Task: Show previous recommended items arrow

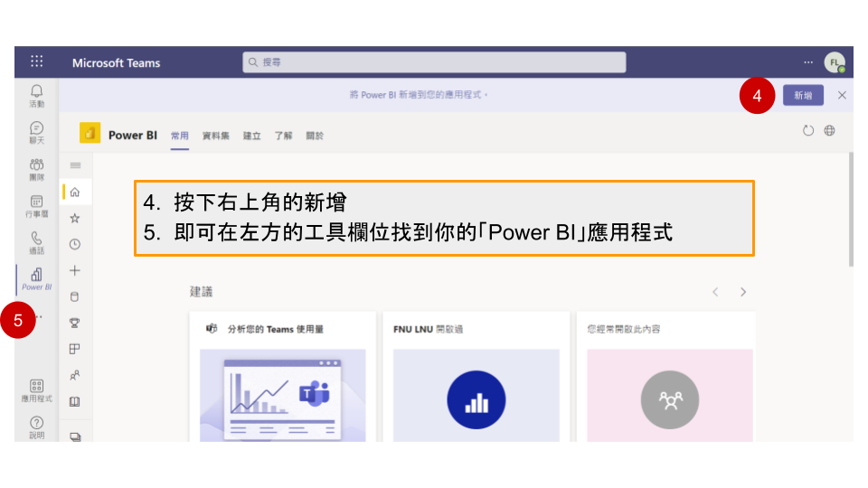Action: 715,292
